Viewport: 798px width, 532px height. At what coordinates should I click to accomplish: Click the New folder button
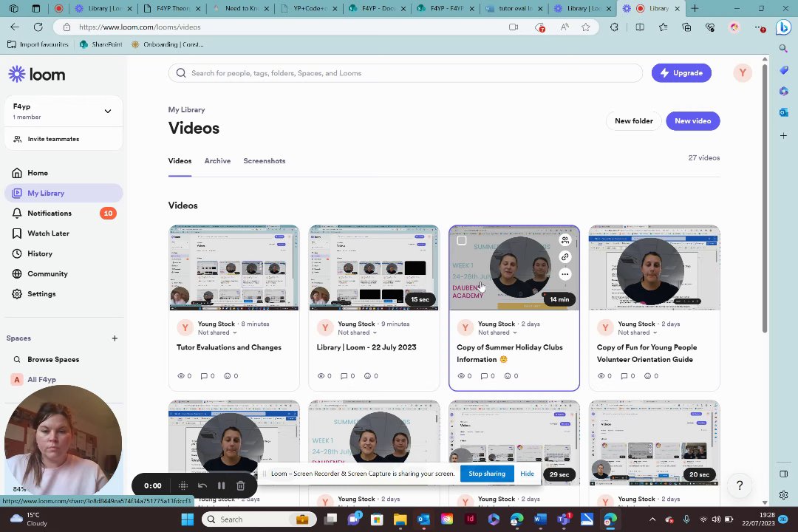pos(634,120)
